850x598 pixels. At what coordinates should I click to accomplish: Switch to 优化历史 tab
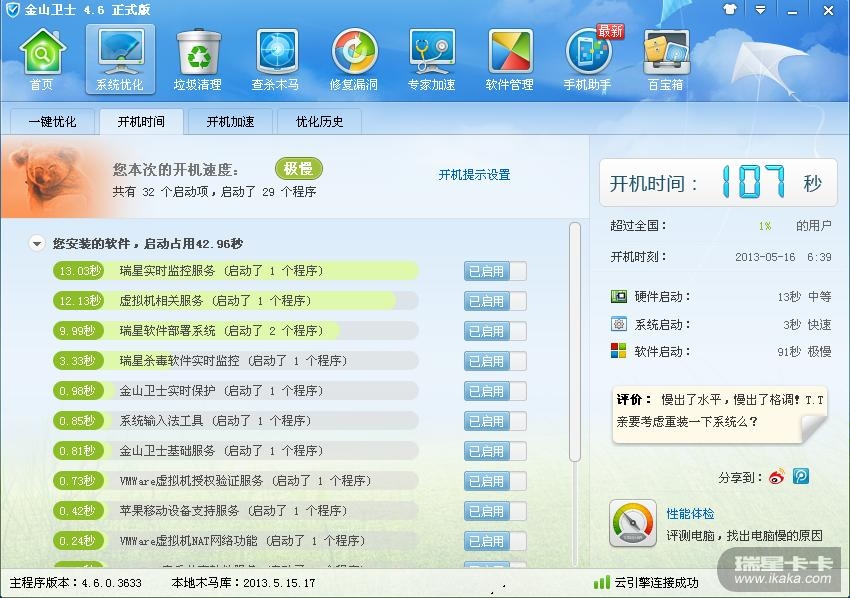319,122
